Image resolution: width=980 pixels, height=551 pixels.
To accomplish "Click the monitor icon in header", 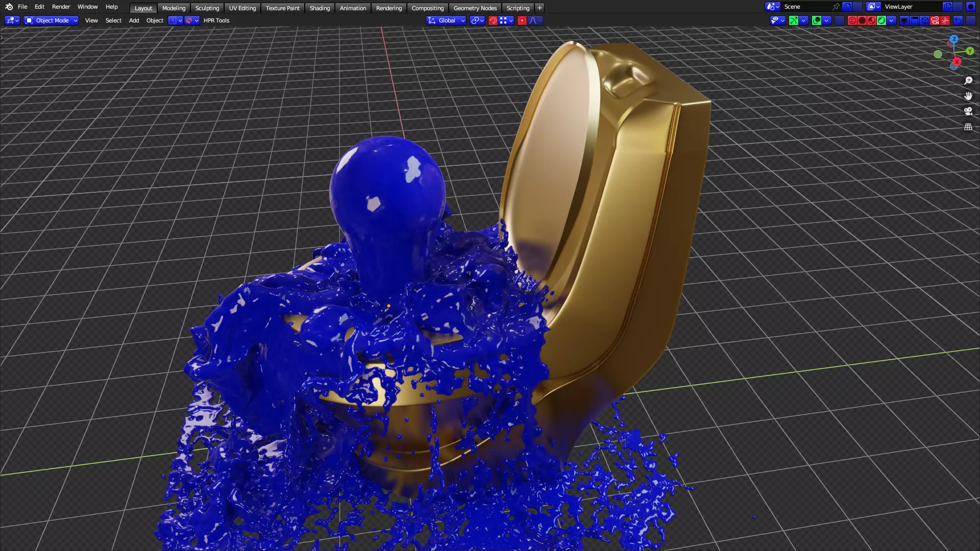I will tap(904, 20).
